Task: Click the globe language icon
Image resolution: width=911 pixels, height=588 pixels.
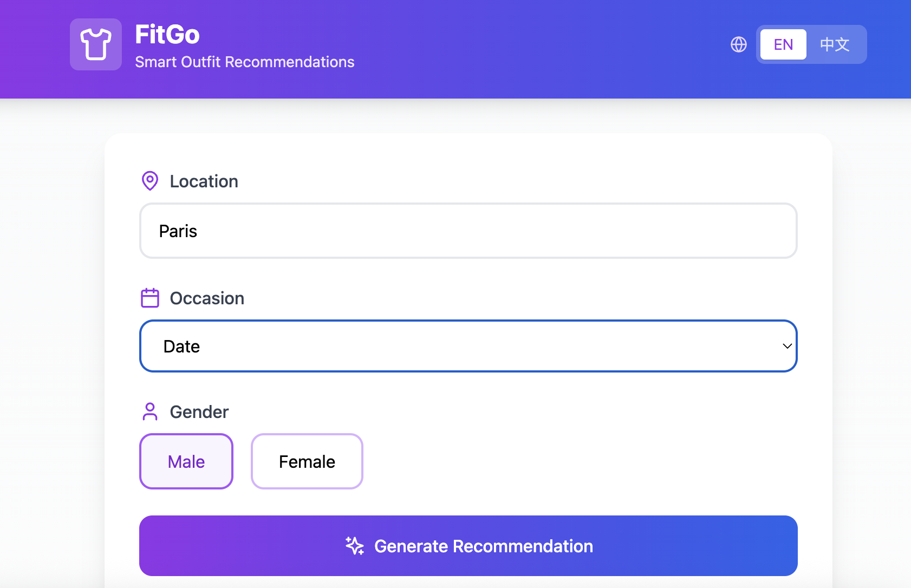Action: coord(739,44)
